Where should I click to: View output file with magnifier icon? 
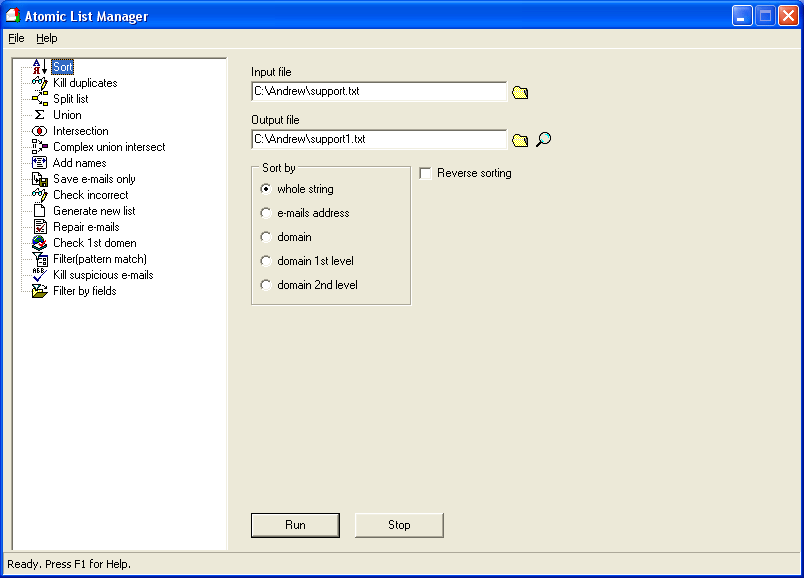click(x=544, y=139)
